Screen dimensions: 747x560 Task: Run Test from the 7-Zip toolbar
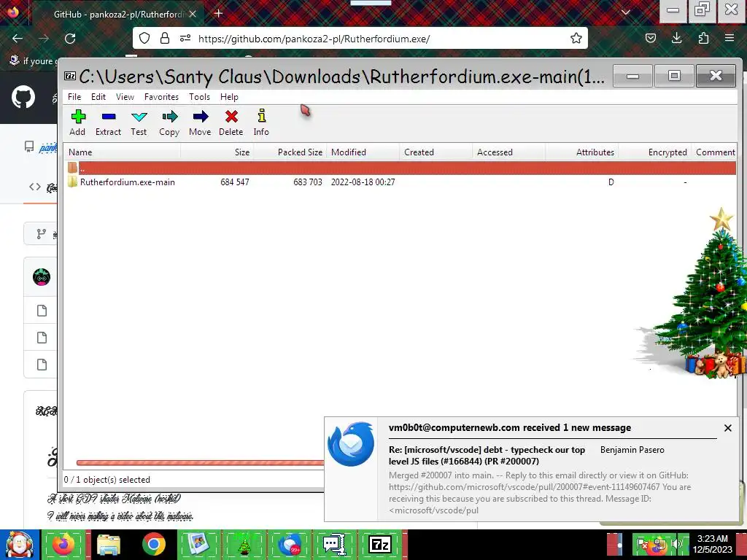point(139,122)
